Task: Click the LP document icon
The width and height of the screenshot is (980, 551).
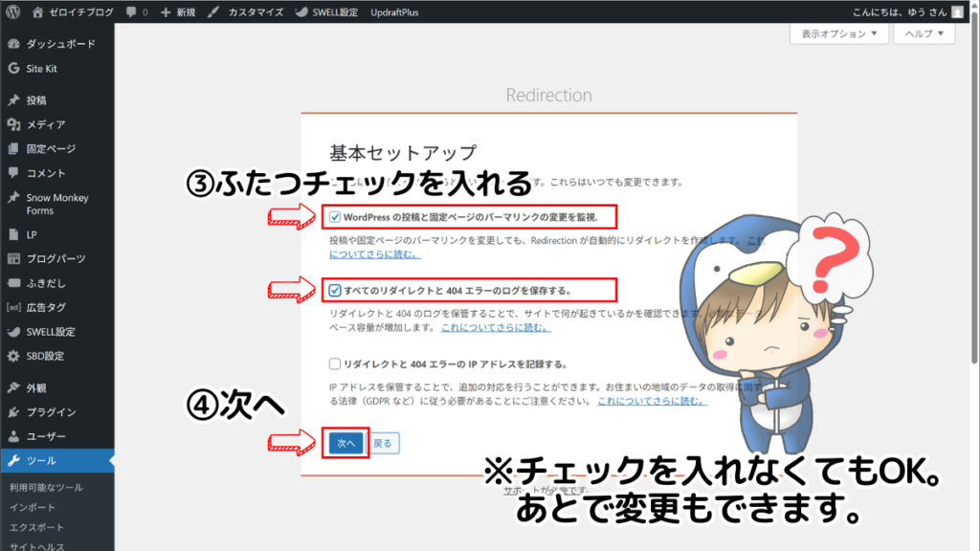Action: coord(13,235)
